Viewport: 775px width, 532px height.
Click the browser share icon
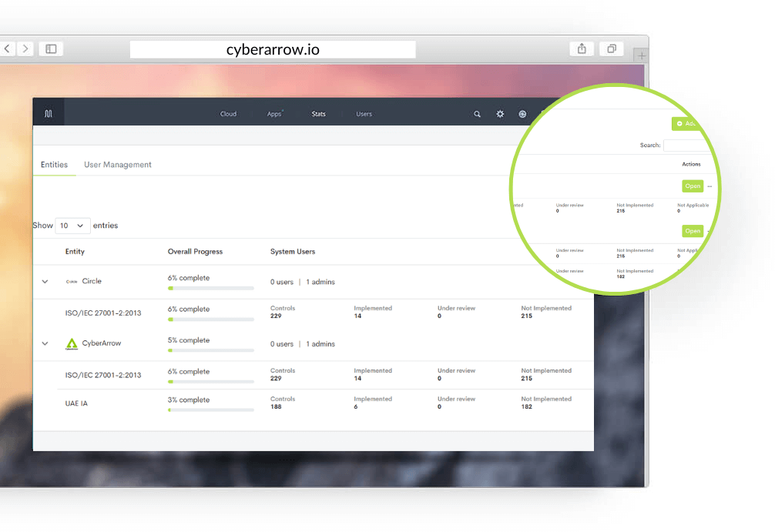[582, 49]
